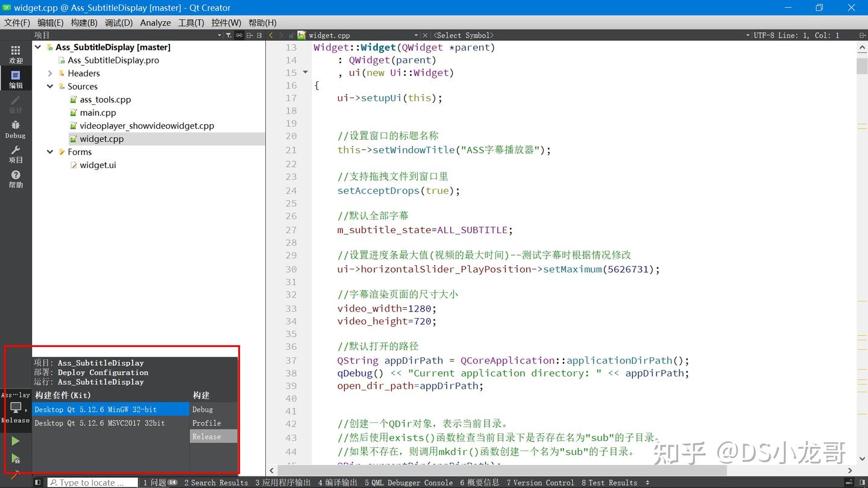Screen dimensions: 868x488
Task: Select main.cpp in Sources
Action: pyautogui.click(x=98, y=113)
